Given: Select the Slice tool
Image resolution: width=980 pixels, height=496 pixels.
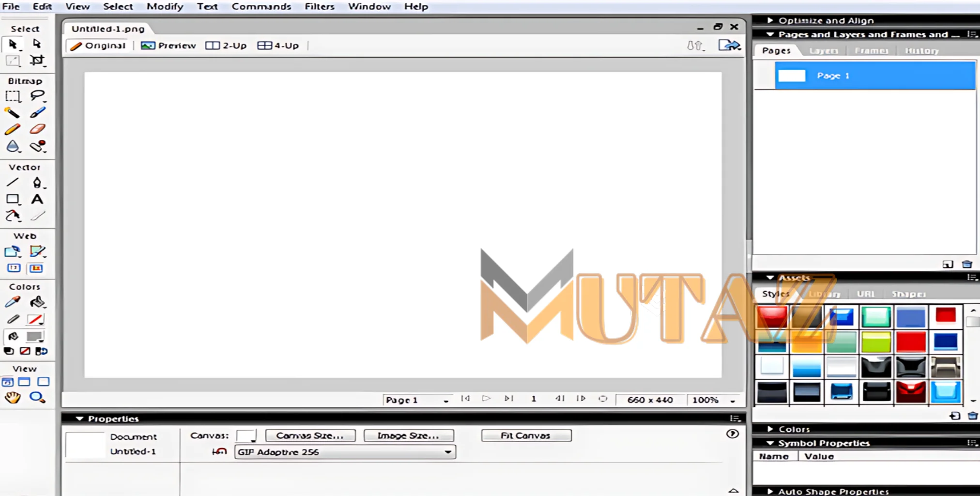Looking at the screenshot, I should pos(37,251).
